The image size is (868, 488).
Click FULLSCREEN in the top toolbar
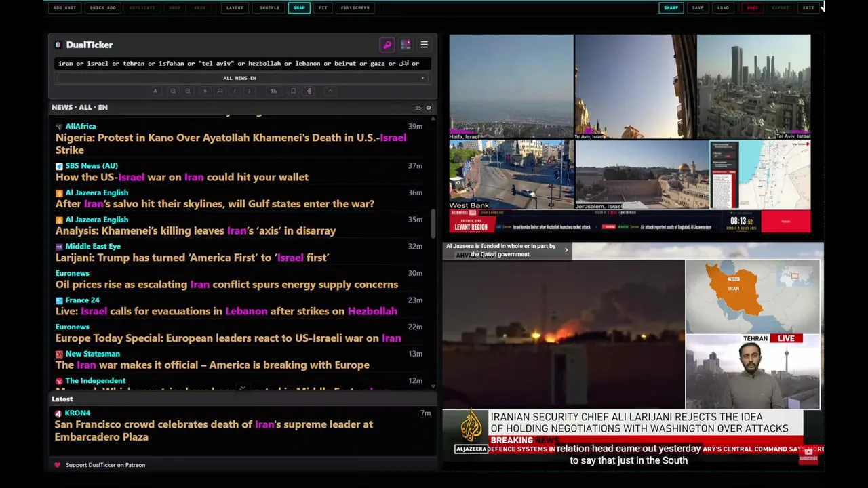coord(355,8)
